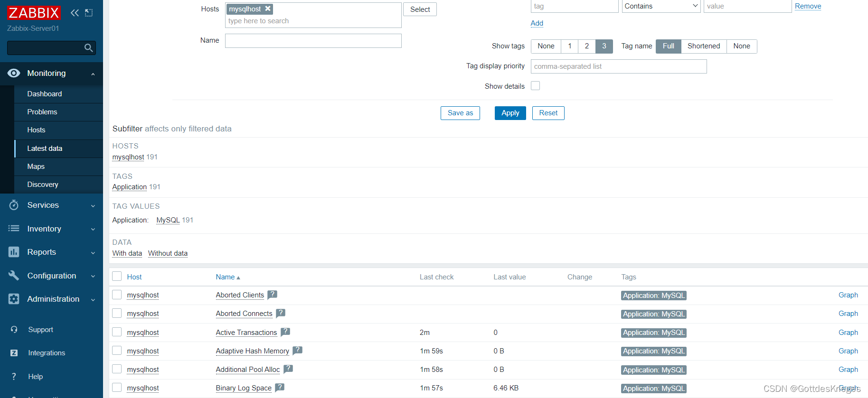868x398 pixels.
Task: Collapse the sidebar with double-chevron icon
Action: [75, 13]
